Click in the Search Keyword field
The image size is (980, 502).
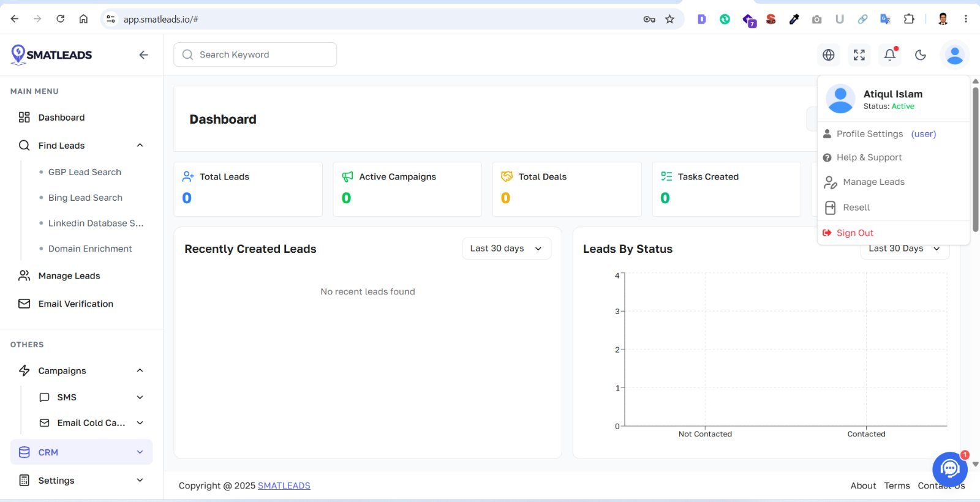tap(255, 54)
